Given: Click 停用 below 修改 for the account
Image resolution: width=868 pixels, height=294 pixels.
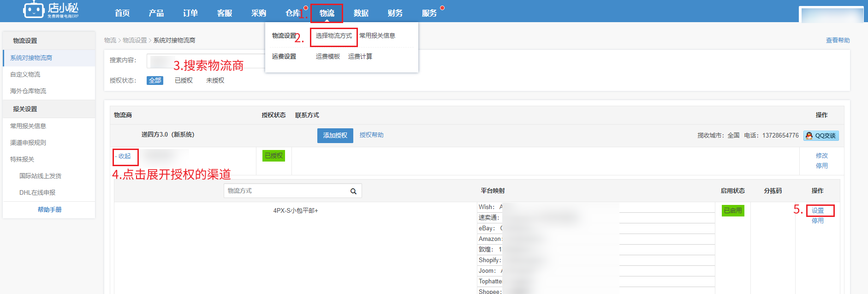Looking at the screenshot, I should pos(821,166).
